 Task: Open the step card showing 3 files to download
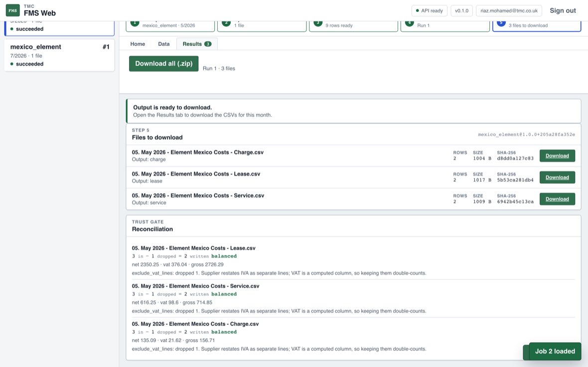tap(537, 25)
